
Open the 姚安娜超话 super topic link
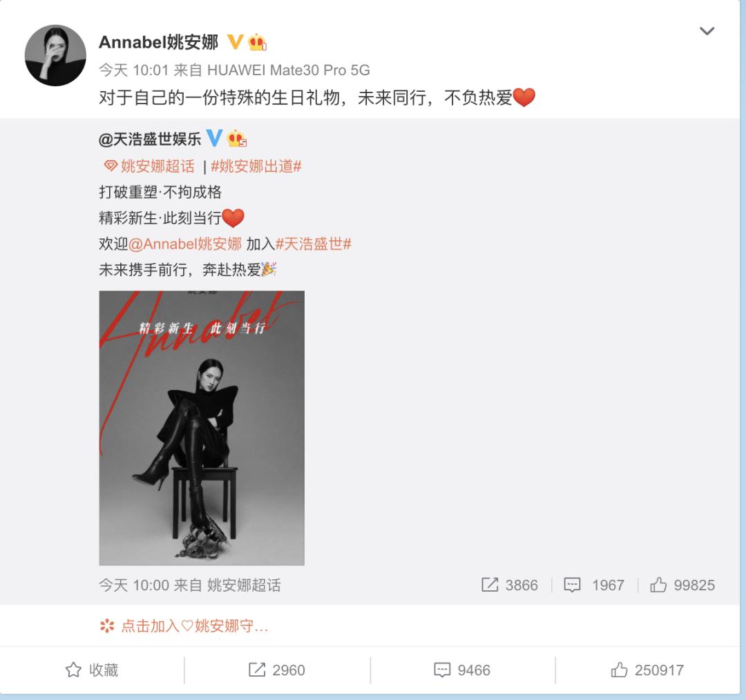(x=149, y=166)
